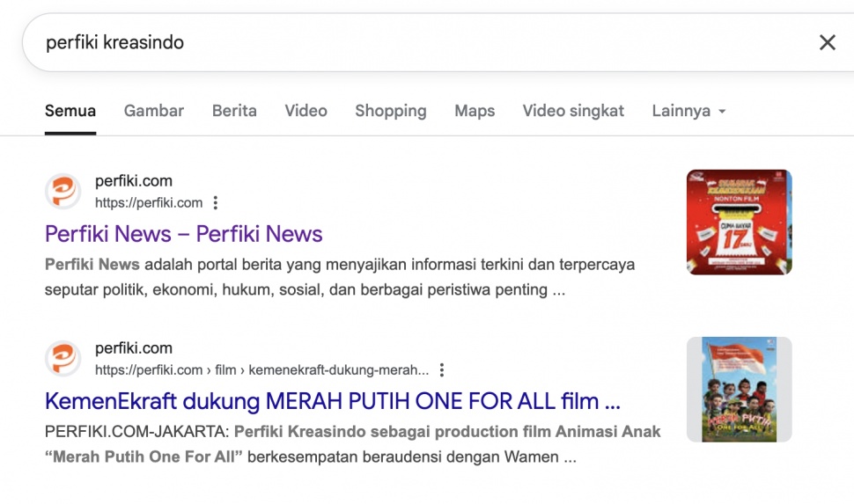
Task: Switch to the Shopping tab
Action: click(391, 111)
